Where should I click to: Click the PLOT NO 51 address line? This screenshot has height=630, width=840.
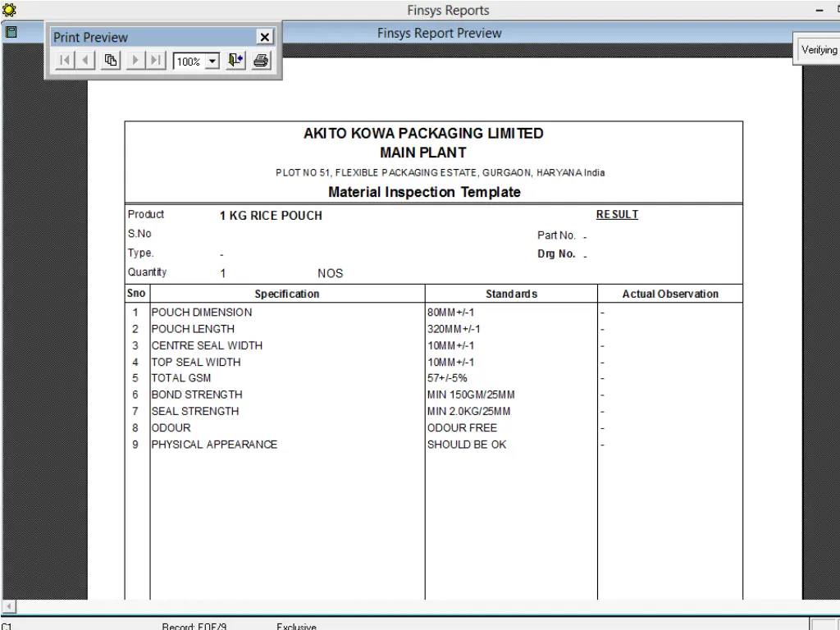(441, 172)
